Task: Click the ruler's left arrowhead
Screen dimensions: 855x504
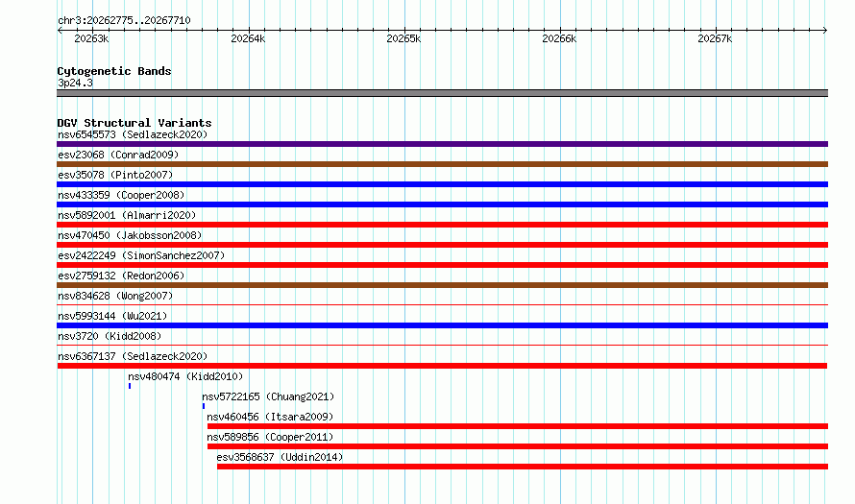Action: 60,30
